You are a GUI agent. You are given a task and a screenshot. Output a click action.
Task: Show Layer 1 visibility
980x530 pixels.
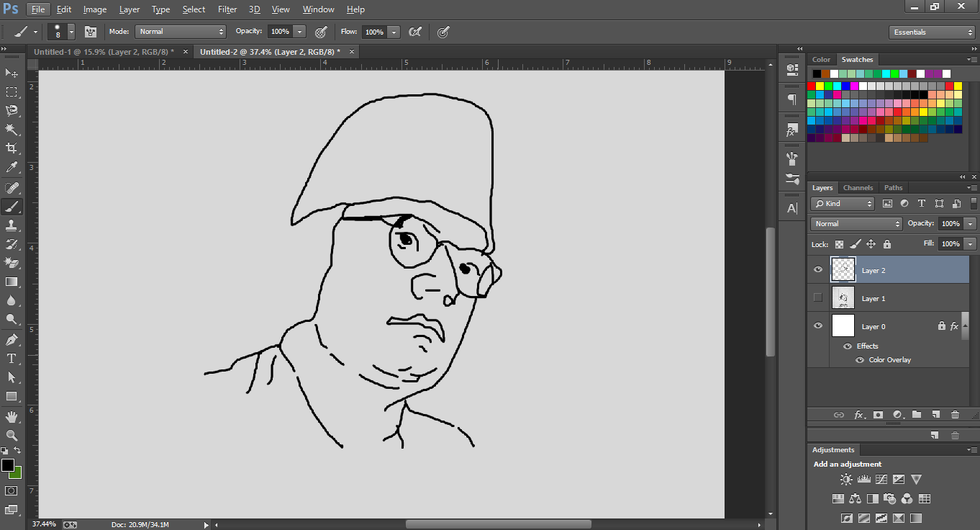coord(817,298)
